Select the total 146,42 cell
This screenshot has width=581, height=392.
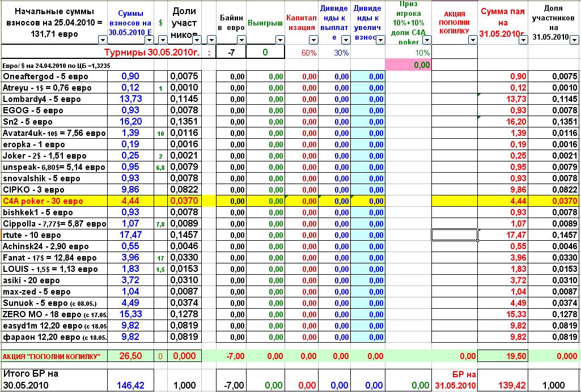pos(130,385)
